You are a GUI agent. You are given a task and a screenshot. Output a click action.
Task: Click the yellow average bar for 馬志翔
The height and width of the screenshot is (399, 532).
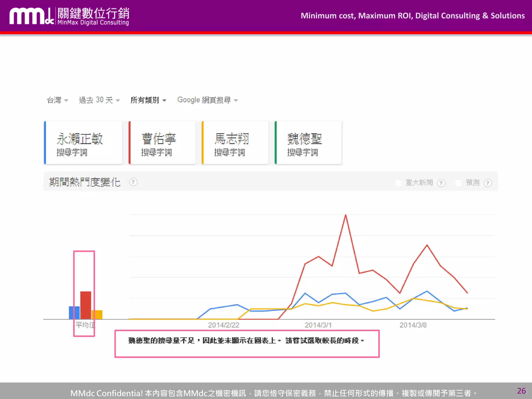97,315
